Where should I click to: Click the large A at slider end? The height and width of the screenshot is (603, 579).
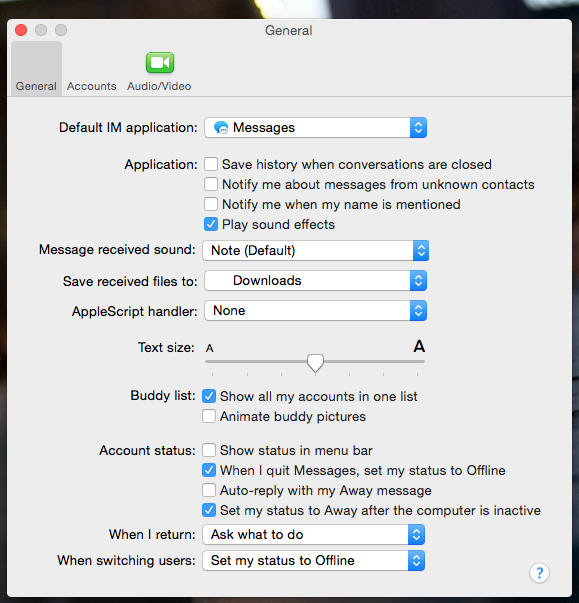click(x=419, y=346)
